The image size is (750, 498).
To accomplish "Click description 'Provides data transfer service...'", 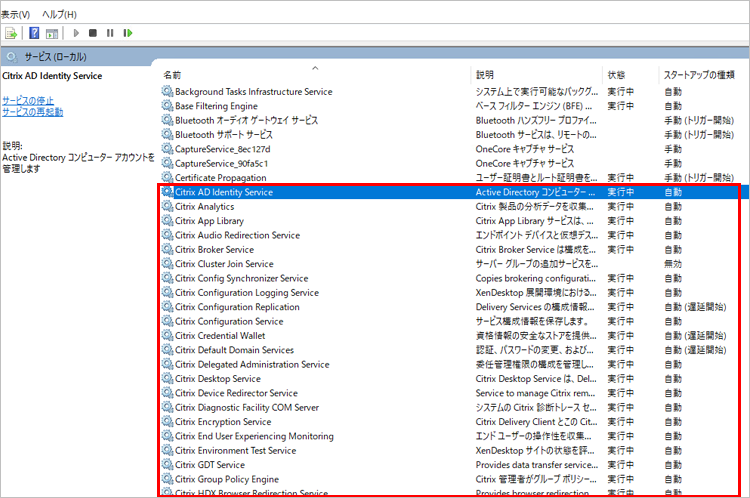I will pos(537,465).
